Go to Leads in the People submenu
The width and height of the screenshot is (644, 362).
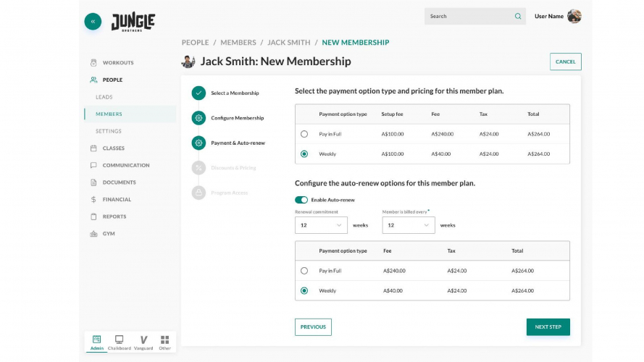[x=104, y=97]
